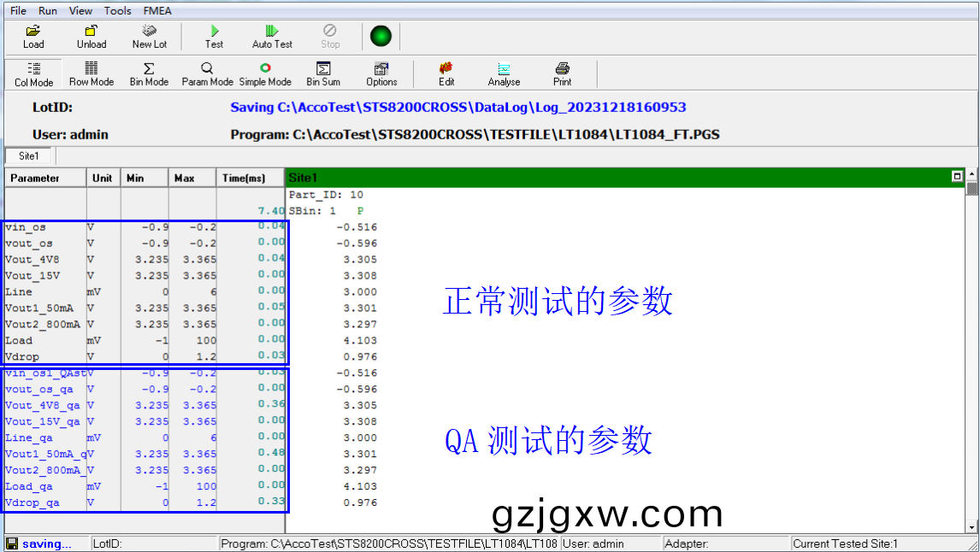Toggle Bin Mode display
980x552 pixels.
click(148, 73)
